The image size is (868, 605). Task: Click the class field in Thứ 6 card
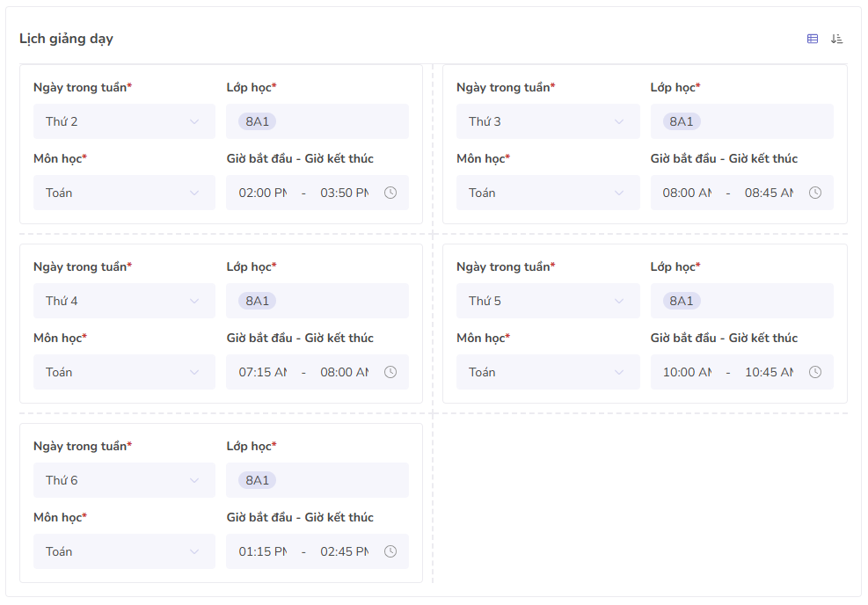(x=334, y=480)
